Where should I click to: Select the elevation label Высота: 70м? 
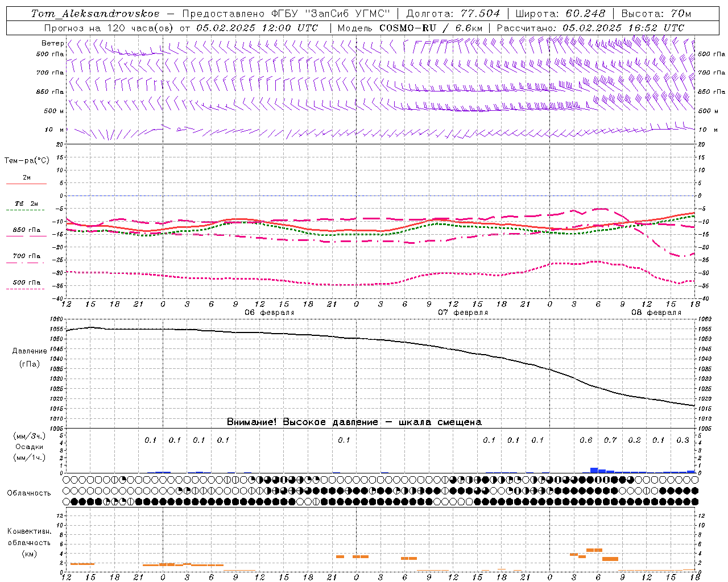pos(656,14)
